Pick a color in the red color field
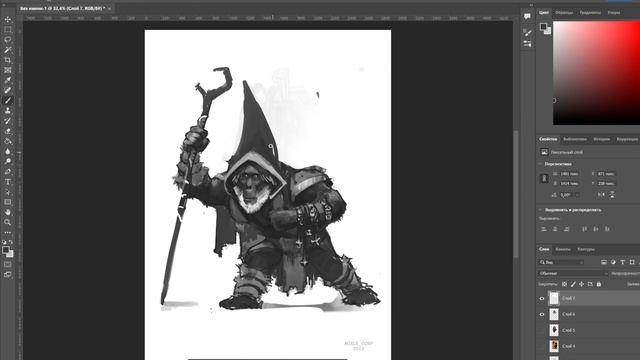 [x=596, y=73]
